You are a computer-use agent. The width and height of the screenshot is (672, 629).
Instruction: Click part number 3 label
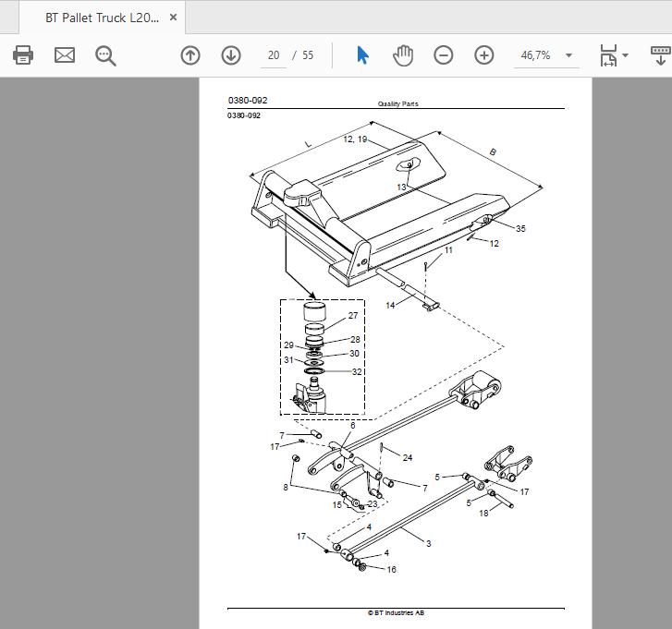coord(429,543)
